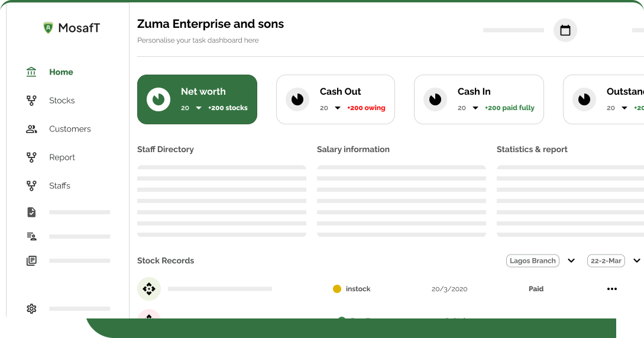Screen dimensions: 644x338
Task: Expand the Outstanding 20 dropdown arrow
Action: tap(624, 108)
